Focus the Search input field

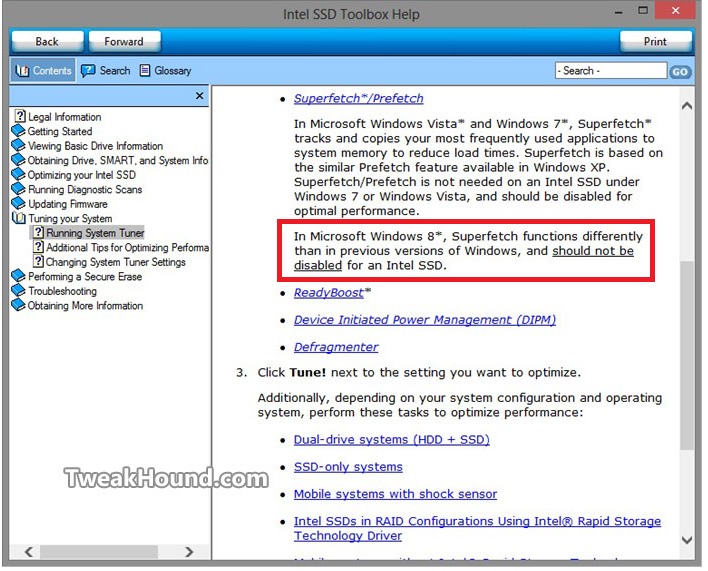(611, 71)
